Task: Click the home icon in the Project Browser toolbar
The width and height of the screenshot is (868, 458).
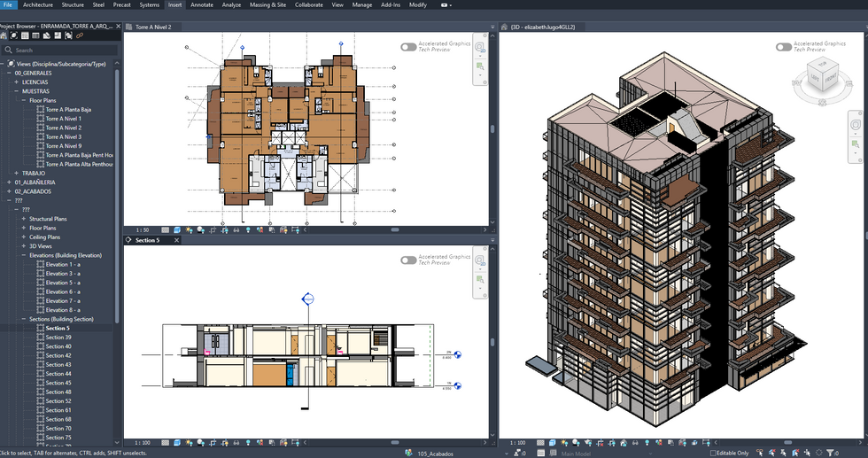Action: [4, 35]
